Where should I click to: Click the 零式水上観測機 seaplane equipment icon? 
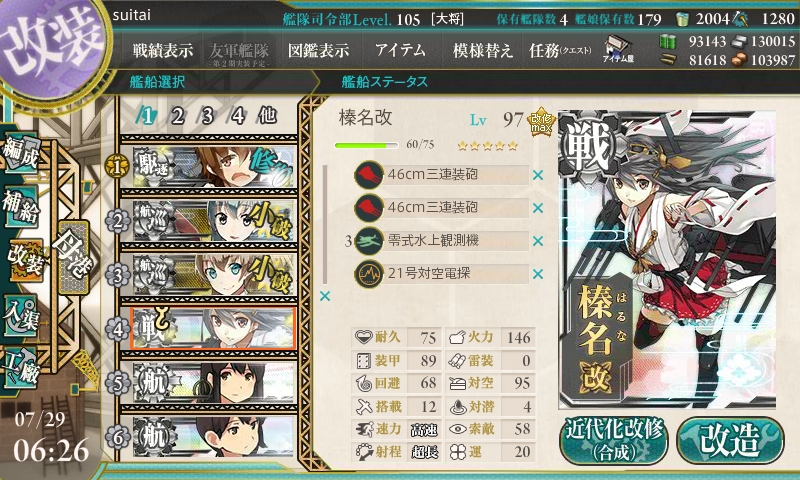pos(369,241)
